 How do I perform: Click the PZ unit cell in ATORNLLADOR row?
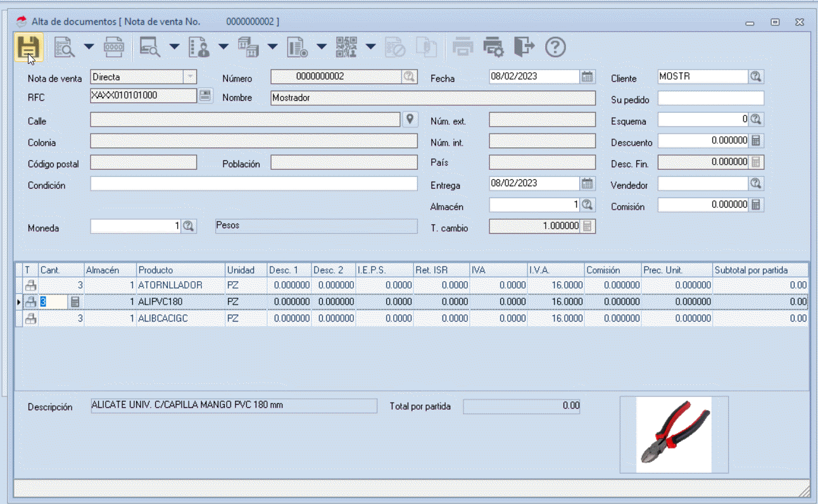pos(246,286)
